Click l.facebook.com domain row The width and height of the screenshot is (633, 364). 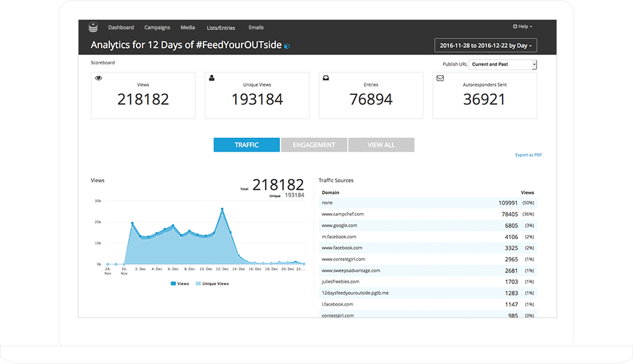[x=428, y=305]
